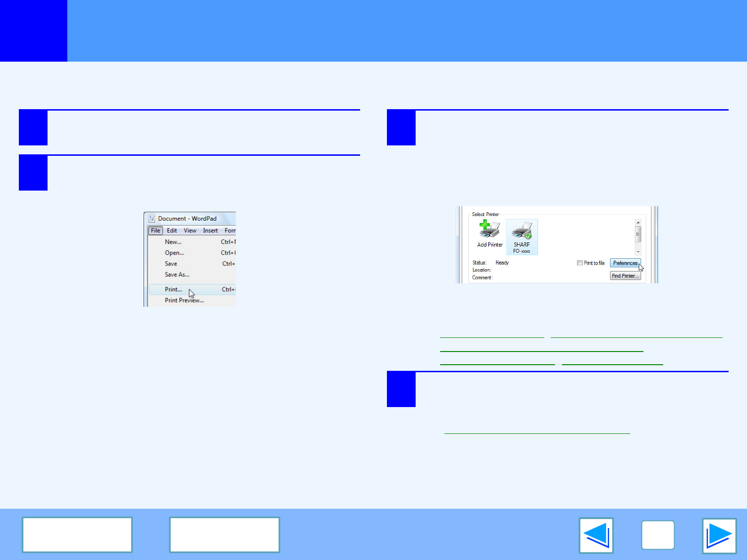Viewport: 747px width, 560px height.
Task: Open the Insert menu
Action: [x=210, y=231]
